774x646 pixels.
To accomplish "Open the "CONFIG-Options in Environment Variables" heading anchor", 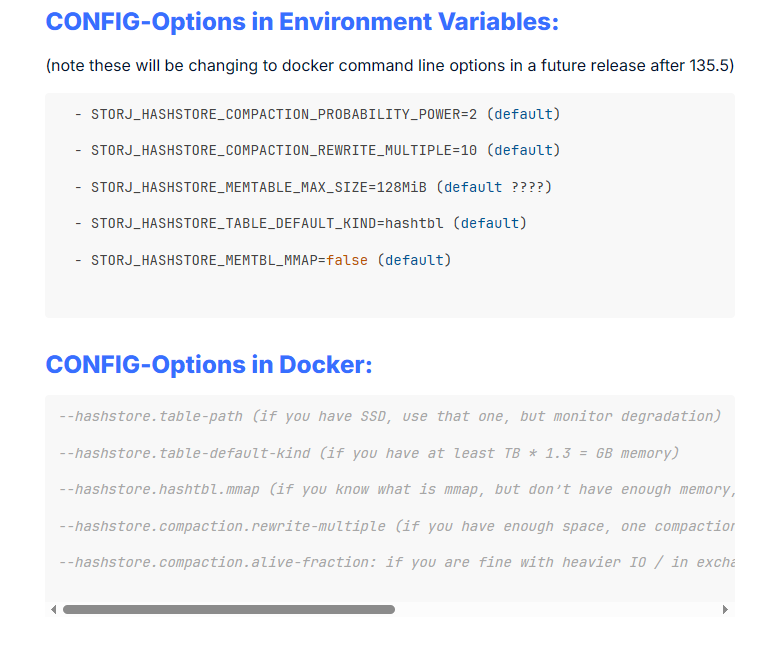I will 302,22.
